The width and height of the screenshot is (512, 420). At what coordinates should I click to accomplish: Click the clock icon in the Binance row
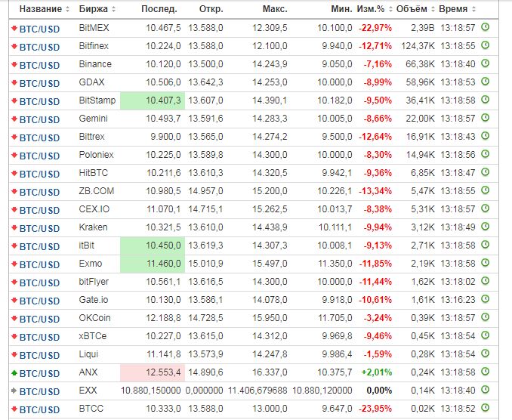[486, 63]
